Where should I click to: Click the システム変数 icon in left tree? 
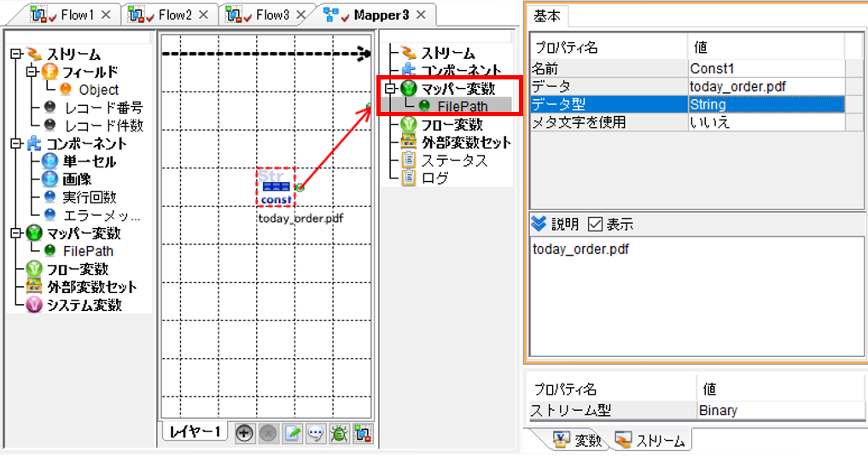coord(34,305)
